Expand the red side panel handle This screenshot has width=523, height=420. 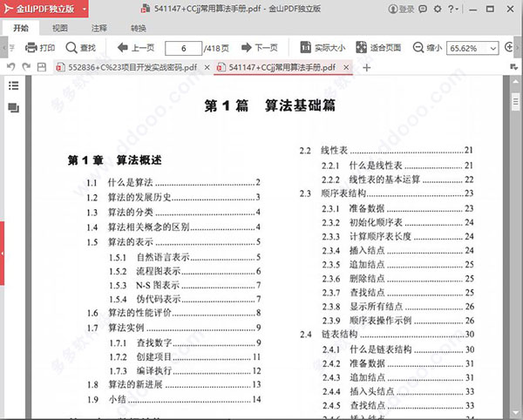click(x=2, y=254)
